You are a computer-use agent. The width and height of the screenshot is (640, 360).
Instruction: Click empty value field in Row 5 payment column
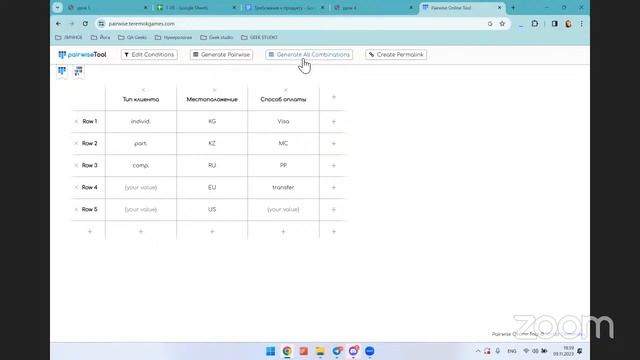coord(283,210)
